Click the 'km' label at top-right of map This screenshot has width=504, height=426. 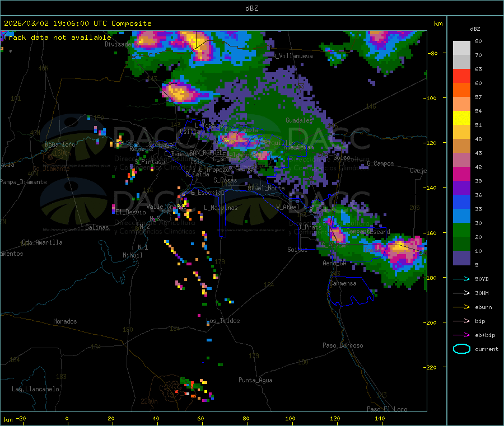pyautogui.click(x=438, y=24)
